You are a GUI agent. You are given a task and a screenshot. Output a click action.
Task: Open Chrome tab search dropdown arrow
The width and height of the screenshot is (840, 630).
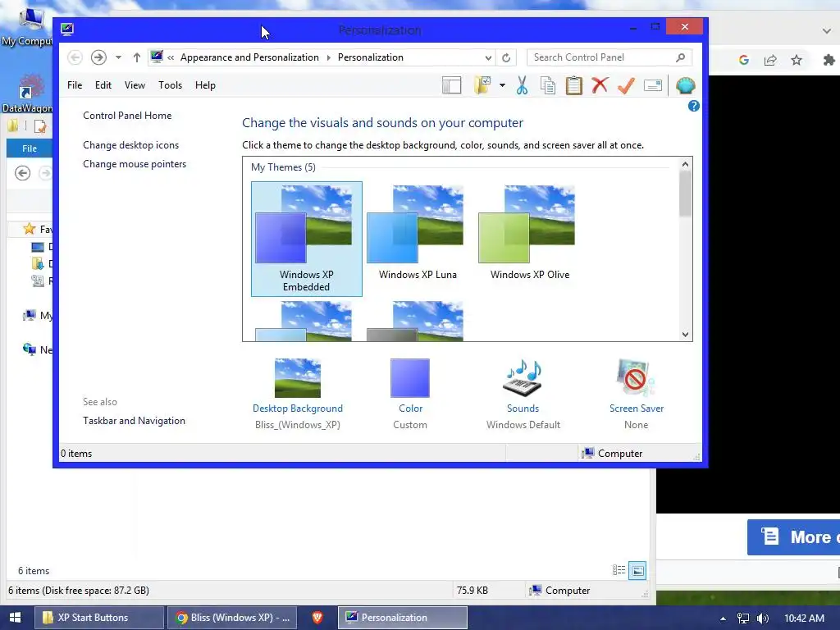(x=827, y=31)
